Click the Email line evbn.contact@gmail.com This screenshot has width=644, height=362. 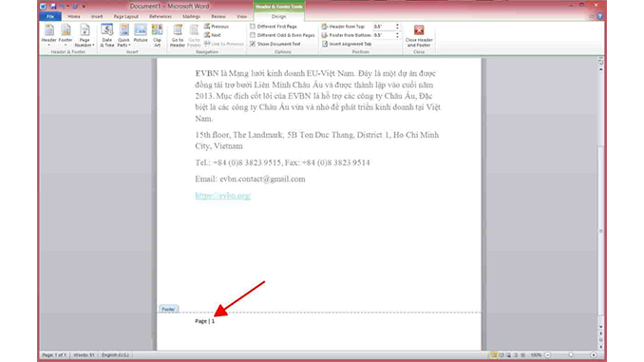tap(250, 180)
